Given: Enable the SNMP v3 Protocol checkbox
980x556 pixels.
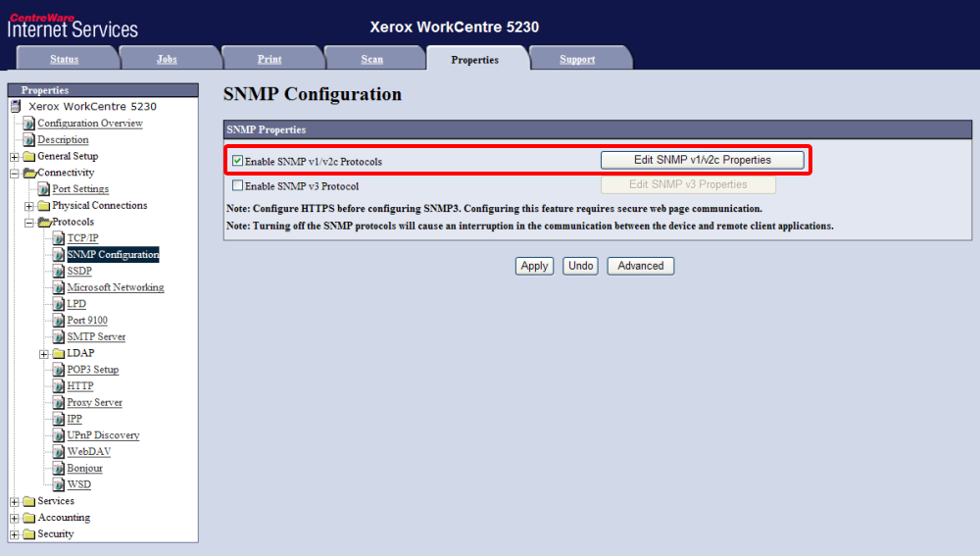Looking at the screenshot, I should pyautogui.click(x=237, y=185).
